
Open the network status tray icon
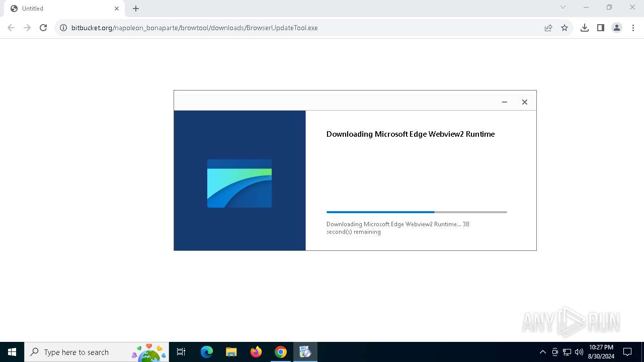(x=567, y=352)
